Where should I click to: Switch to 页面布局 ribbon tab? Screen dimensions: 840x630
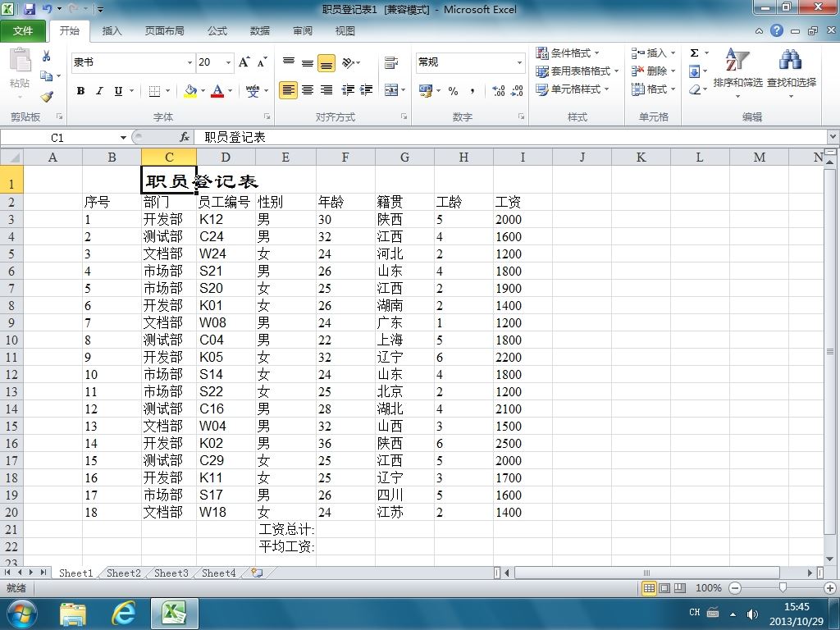164,31
